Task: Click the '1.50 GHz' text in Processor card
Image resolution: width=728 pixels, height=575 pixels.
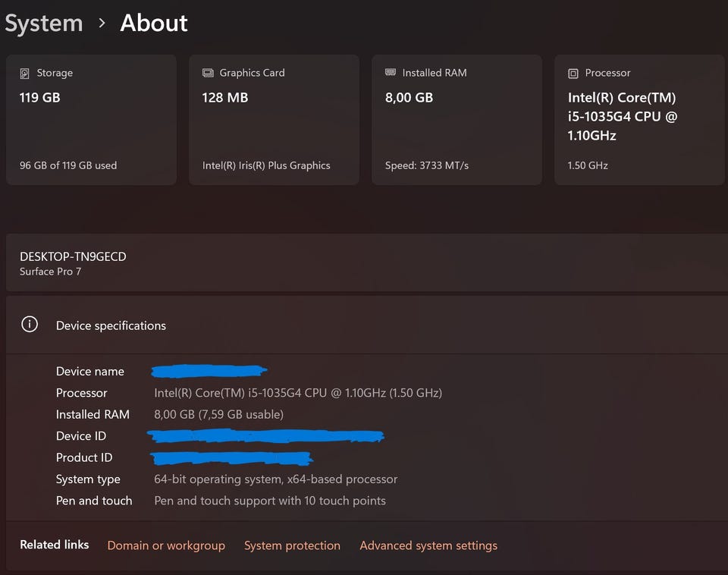Action: (588, 165)
